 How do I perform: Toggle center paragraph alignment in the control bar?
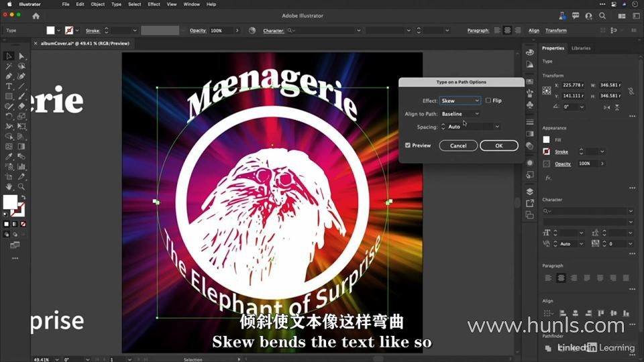click(507, 30)
